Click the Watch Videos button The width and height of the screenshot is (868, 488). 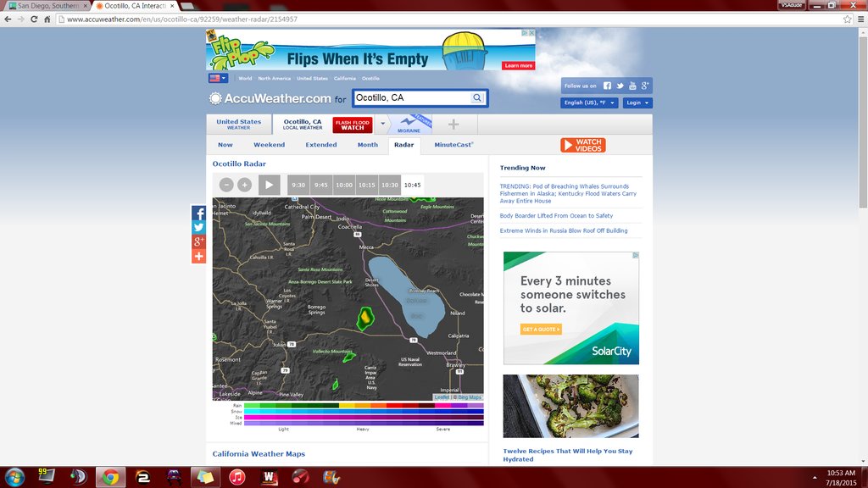tap(583, 145)
